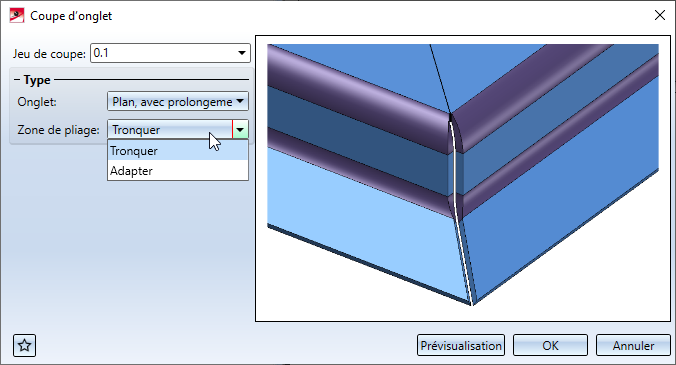Collapse the Type section
This screenshot has width=676, height=365.
[x=17, y=80]
